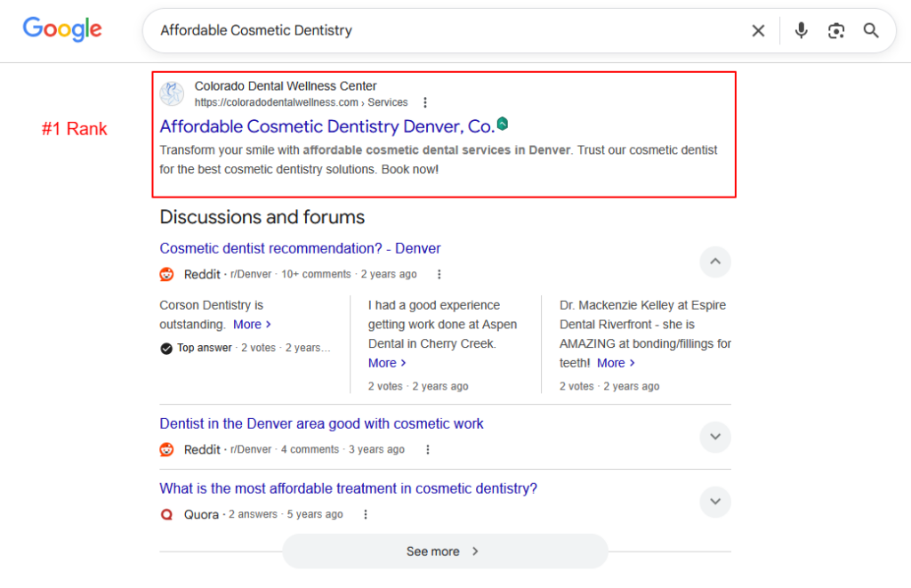
Task: Click the Colorado Dental Wellness favicon
Action: click(x=172, y=93)
